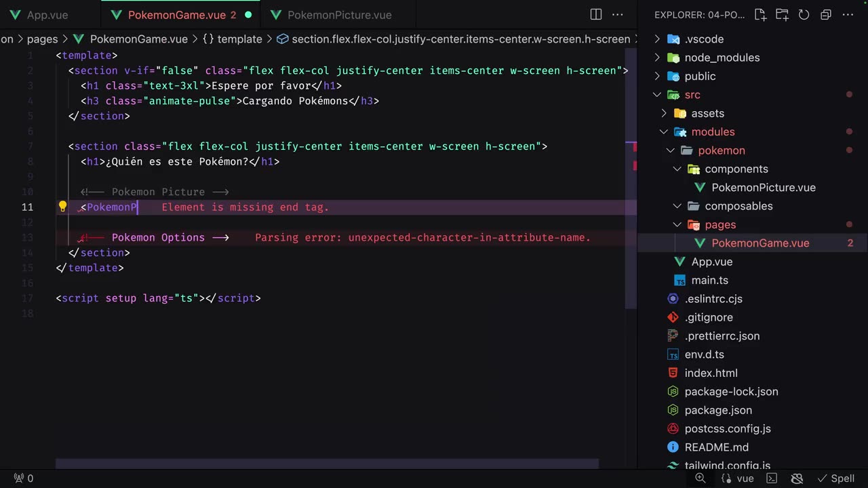
Task: Click the TypeScript icon beside main.ts
Action: click(x=679, y=281)
